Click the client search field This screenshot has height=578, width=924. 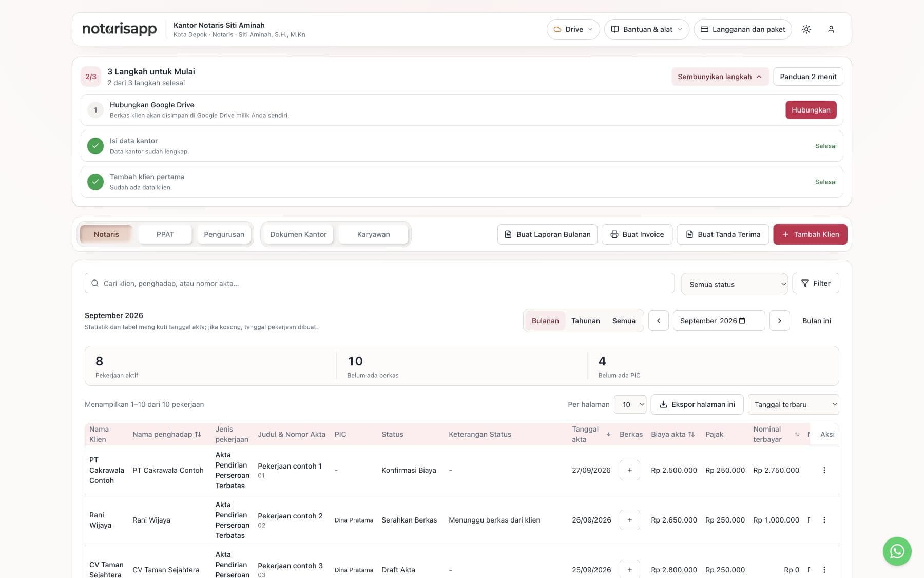379,283
